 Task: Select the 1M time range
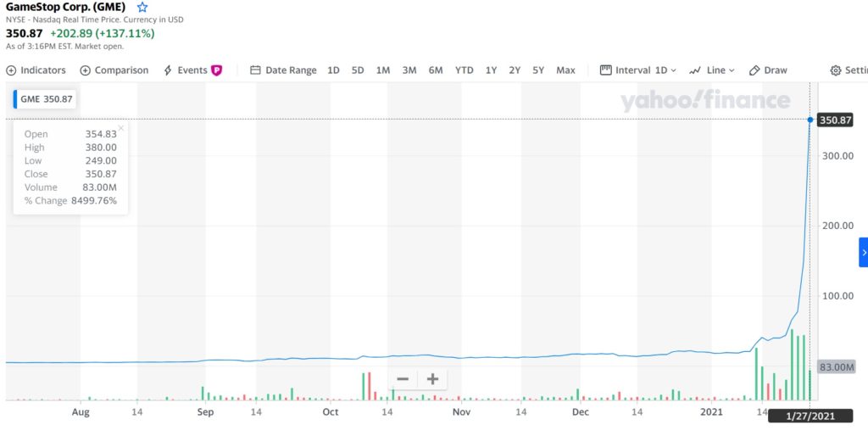[383, 70]
